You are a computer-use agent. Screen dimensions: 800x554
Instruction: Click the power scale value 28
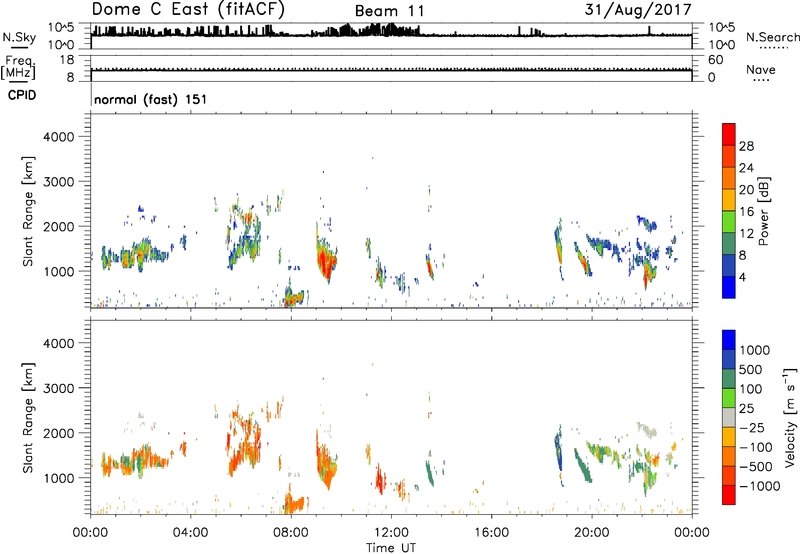746,146
